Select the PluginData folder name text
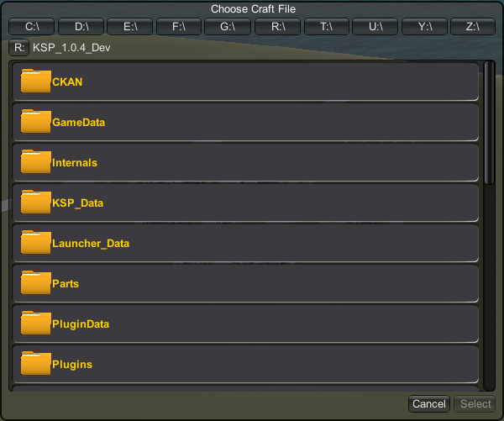The image size is (504, 421). (81, 324)
